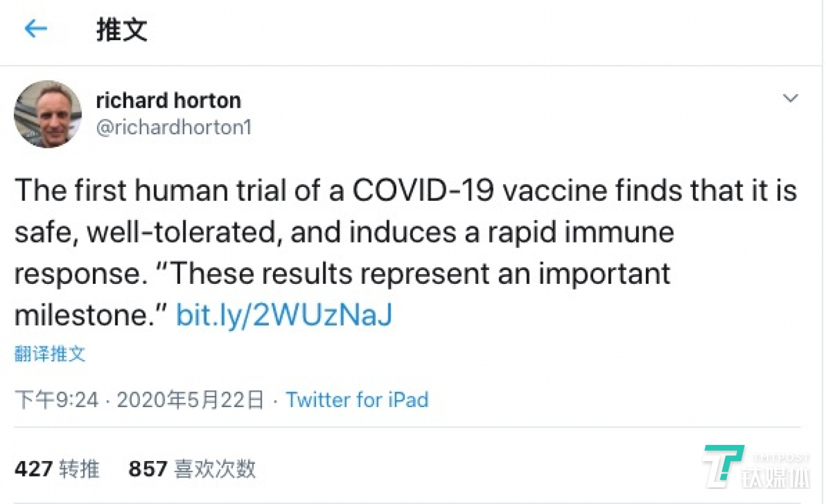
Task: Click the blue back arrow
Action: click(36, 28)
